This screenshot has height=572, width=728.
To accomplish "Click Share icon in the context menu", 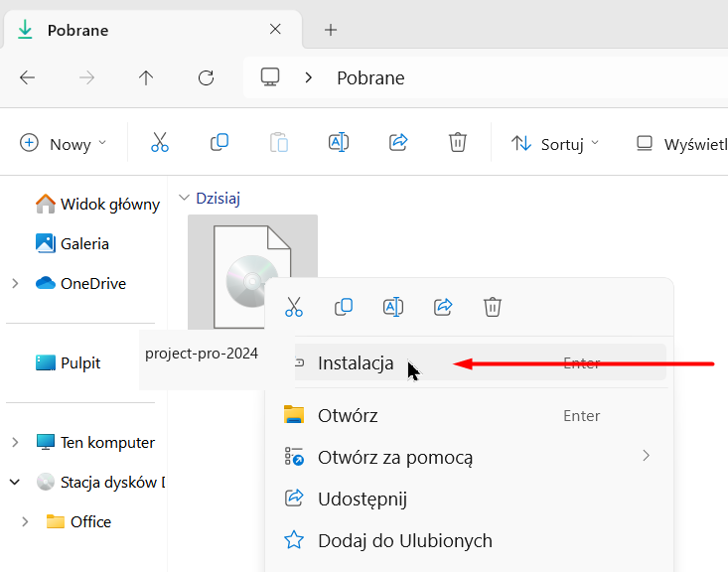I will pos(443,307).
